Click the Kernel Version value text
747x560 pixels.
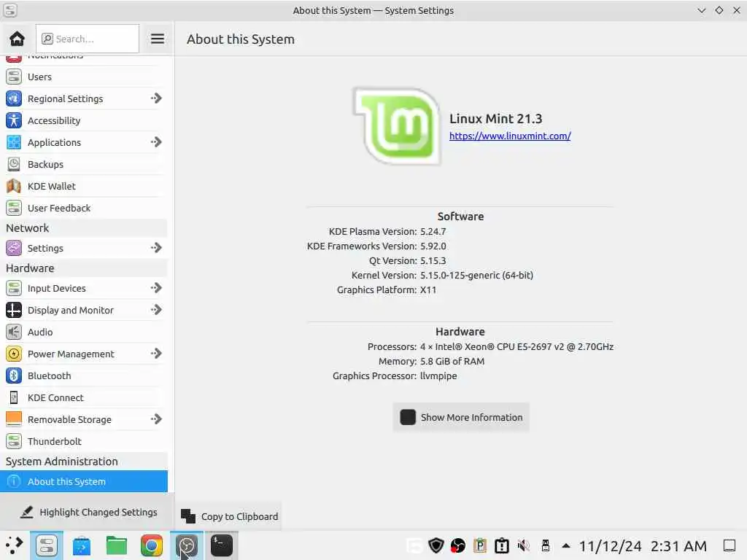pyautogui.click(x=476, y=275)
